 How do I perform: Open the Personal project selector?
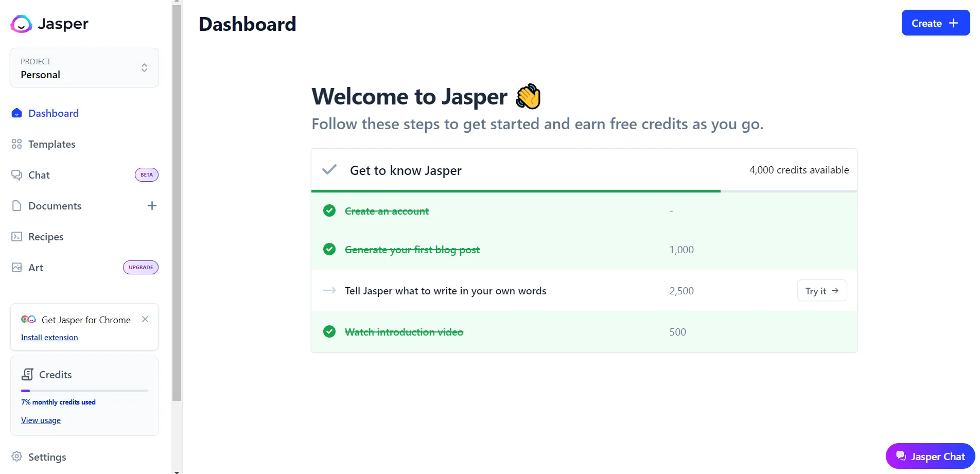84,67
